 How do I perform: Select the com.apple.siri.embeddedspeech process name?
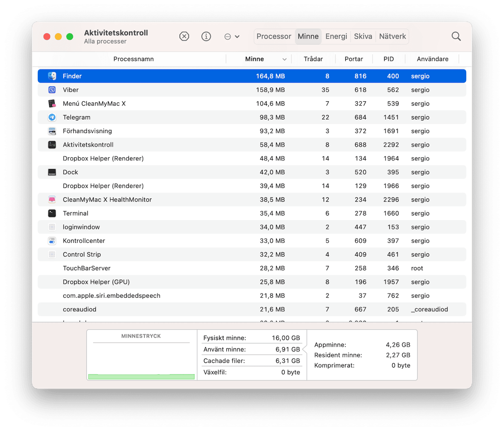(x=111, y=295)
